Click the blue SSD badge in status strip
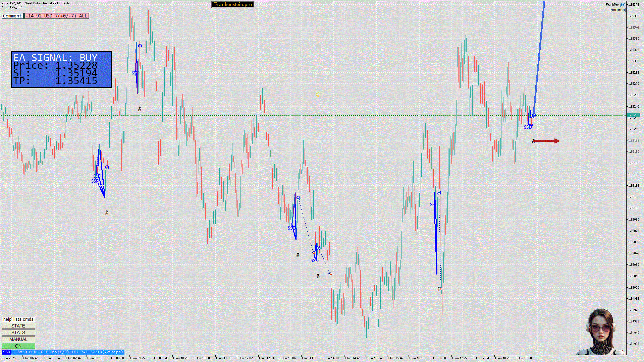Image resolution: width=644 pixels, height=362 pixels. [x=6, y=352]
